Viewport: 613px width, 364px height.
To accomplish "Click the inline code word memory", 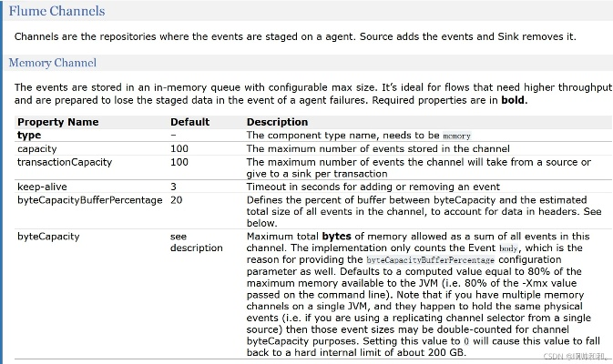I will [456, 136].
